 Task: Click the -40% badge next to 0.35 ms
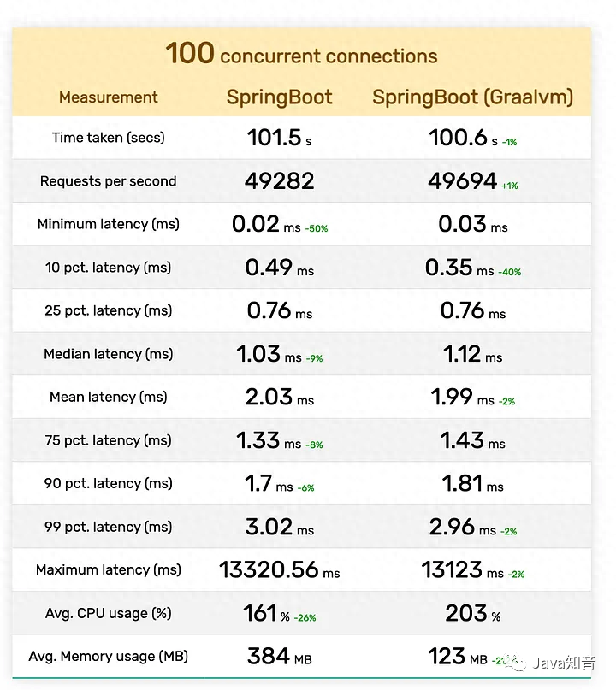[510, 272]
